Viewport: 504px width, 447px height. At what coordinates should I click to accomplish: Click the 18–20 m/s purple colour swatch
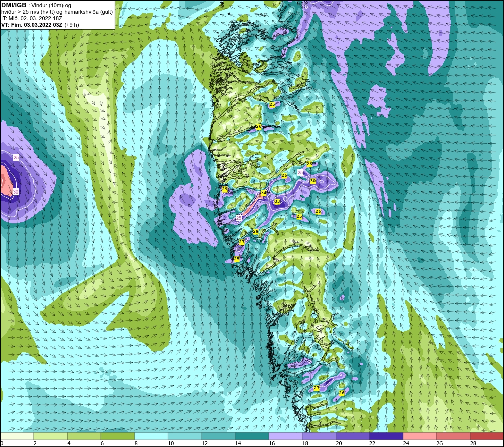tap(319, 436)
